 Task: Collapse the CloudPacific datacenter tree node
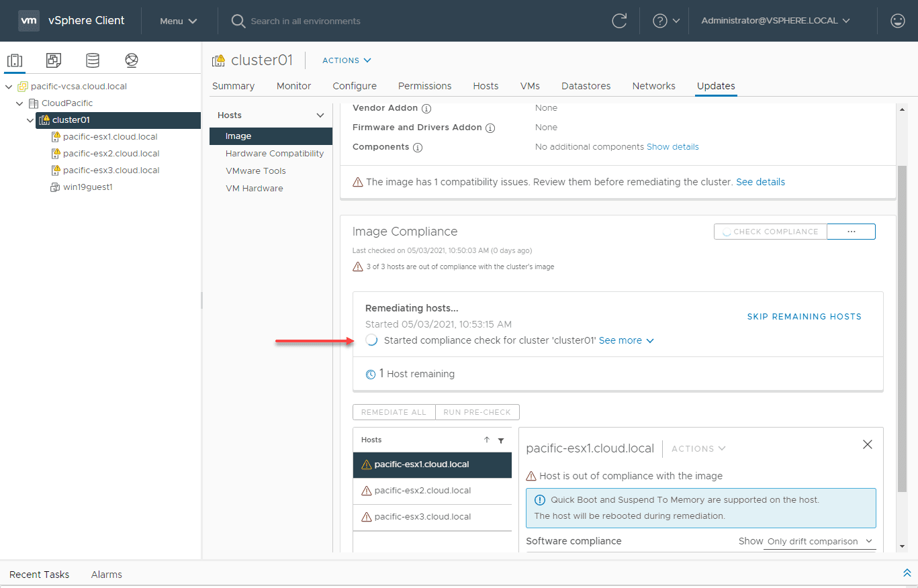click(20, 103)
